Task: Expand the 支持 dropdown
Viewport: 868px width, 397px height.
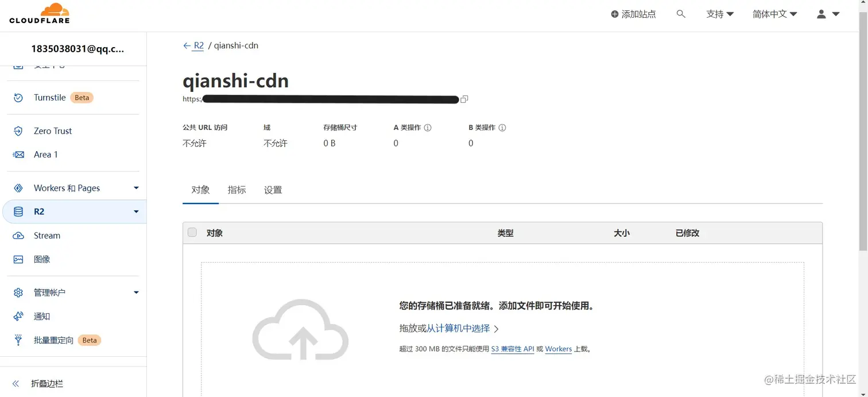Action: click(x=720, y=14)
